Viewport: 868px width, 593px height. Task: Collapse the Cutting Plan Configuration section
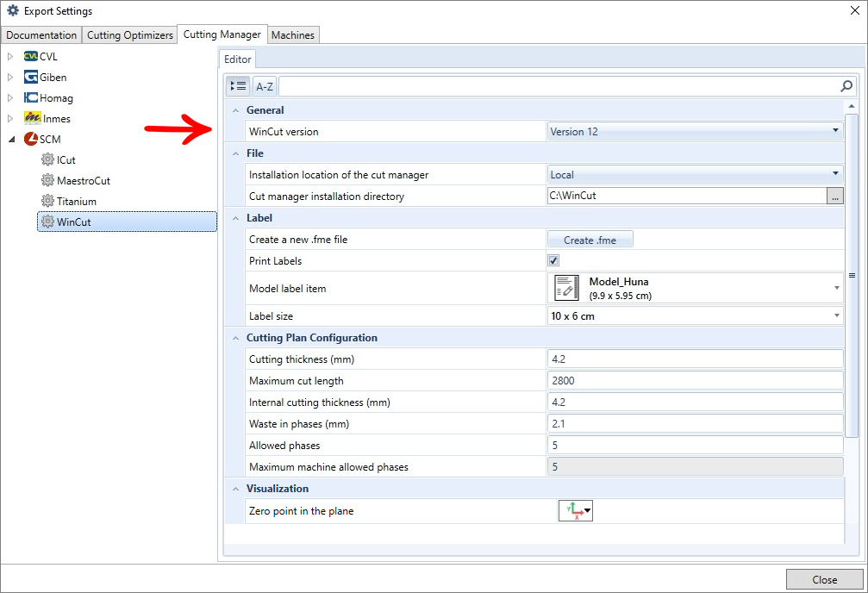[x=236, y=338]
